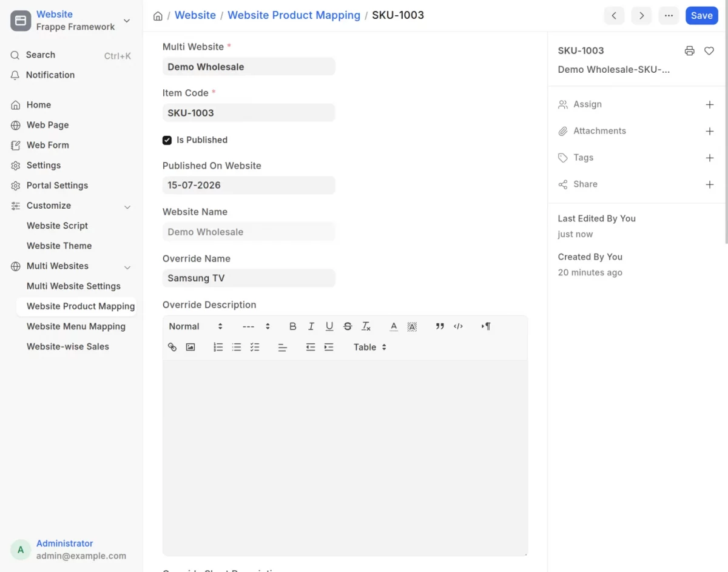Create a bulleted list in the editor
Image resolution: width=728 pixels, height=572 pixels.
tap(237, 347)
